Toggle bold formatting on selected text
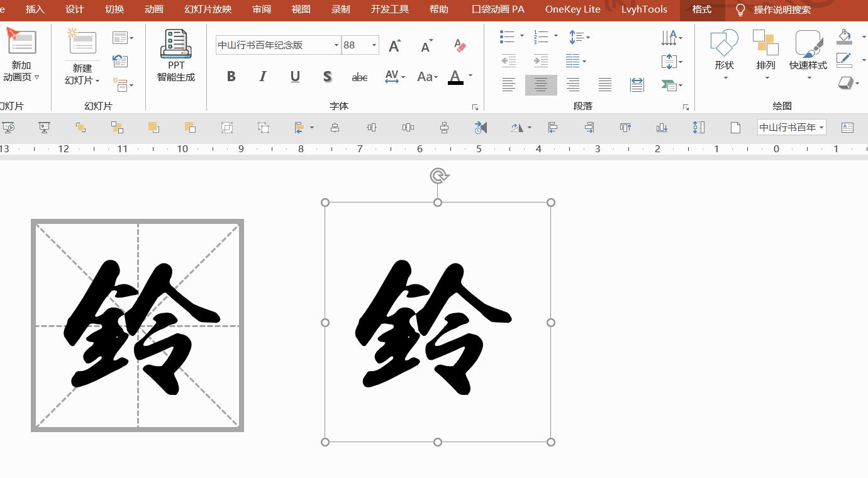 (231, 76)
